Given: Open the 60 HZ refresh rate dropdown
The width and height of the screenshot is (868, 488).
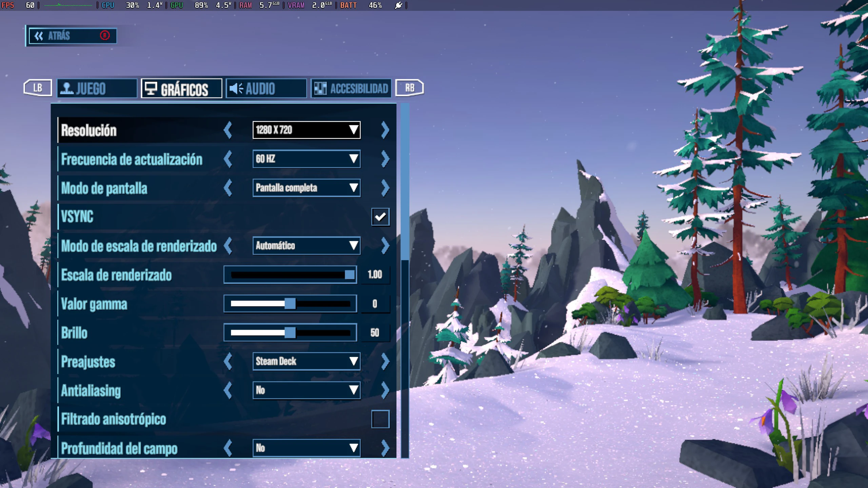Looking at the screenshot, I should (307, 159).
